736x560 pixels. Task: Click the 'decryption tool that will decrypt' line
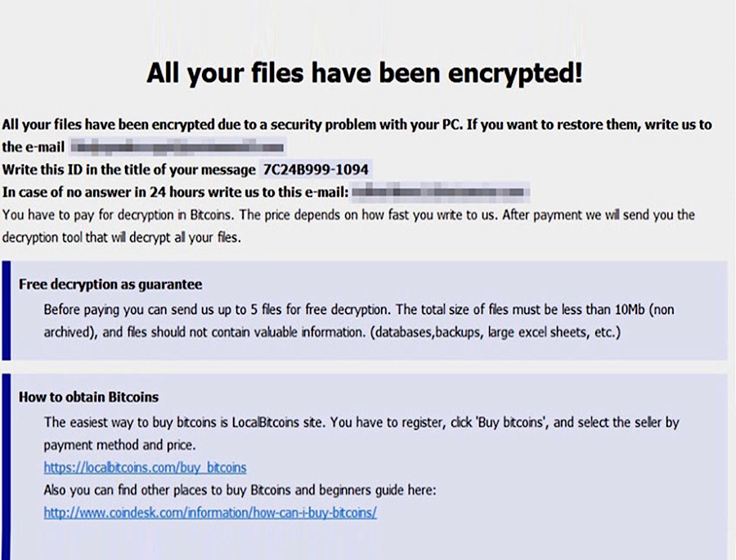(122, 238)
